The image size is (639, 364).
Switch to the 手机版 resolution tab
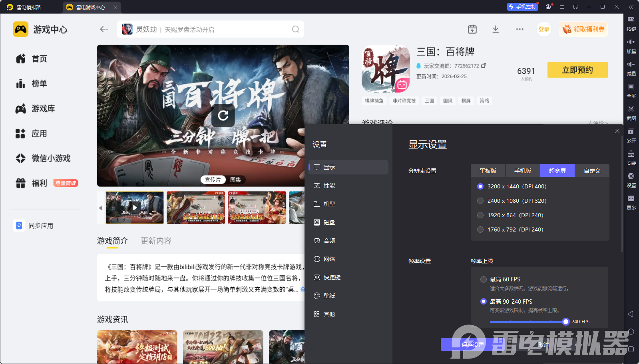point(522,171)
